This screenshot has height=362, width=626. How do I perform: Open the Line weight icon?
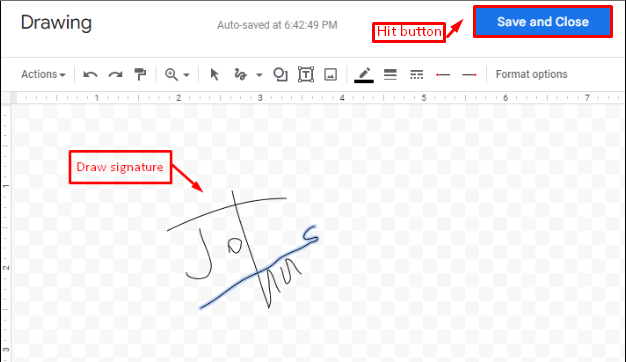[x=390, y=74]
